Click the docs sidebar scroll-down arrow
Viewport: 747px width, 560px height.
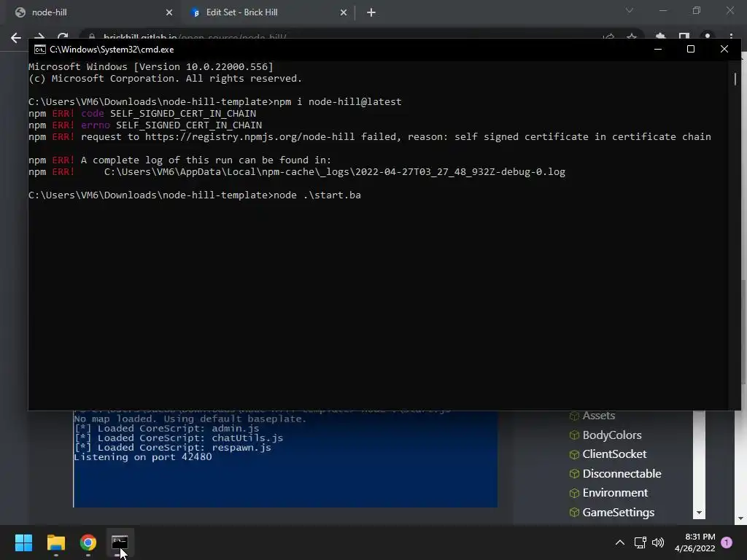click(699, 513)
